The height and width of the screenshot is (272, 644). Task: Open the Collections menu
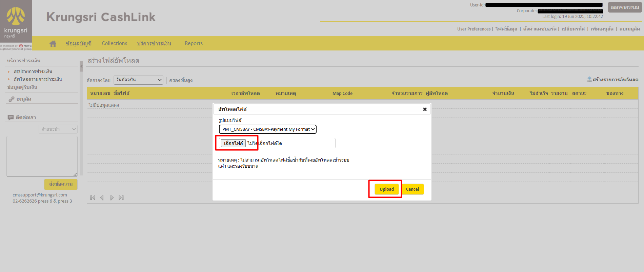pyautogui.click(x=115, y=43)
